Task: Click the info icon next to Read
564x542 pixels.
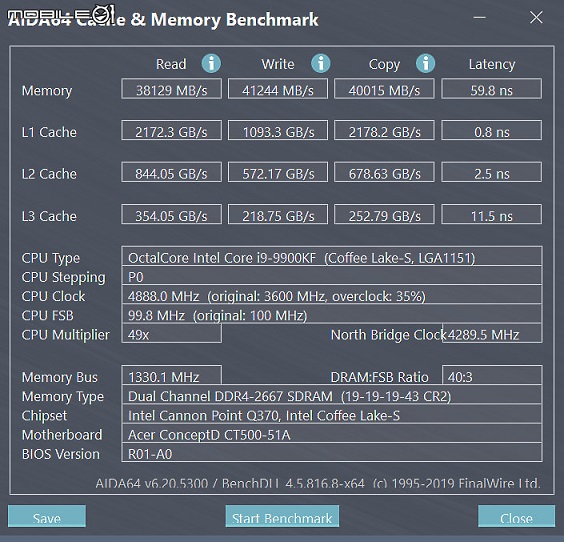Action: pos(211,64)
